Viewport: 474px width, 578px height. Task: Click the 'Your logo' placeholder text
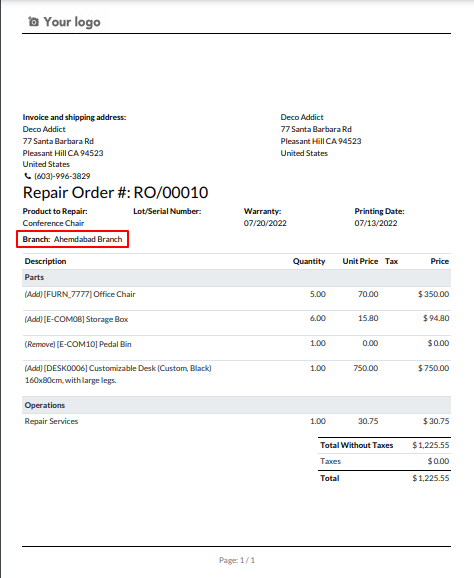point(72,22)
